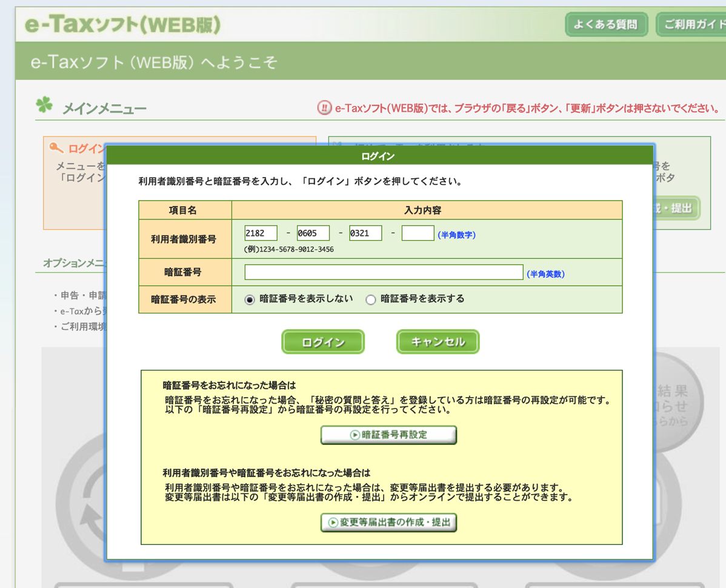Click the empty fourth ID number field
This screenshot has width=726, height=588.
coord(418,233)
